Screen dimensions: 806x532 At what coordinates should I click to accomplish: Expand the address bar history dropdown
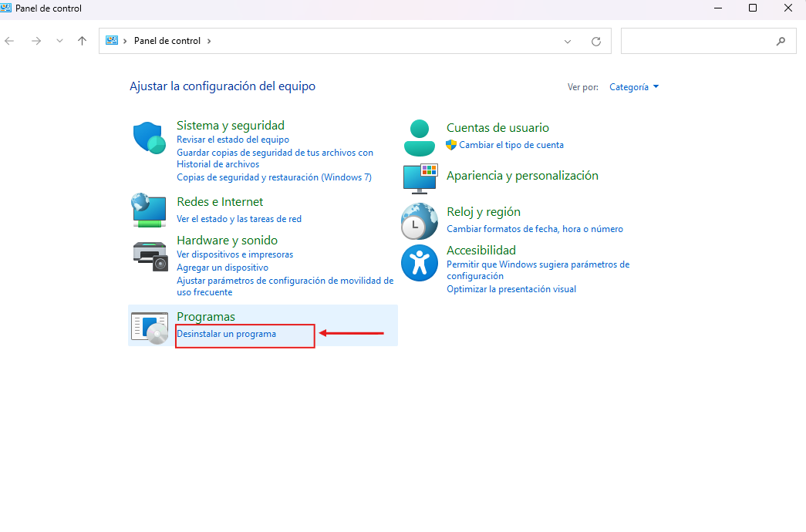pos(568,41)
